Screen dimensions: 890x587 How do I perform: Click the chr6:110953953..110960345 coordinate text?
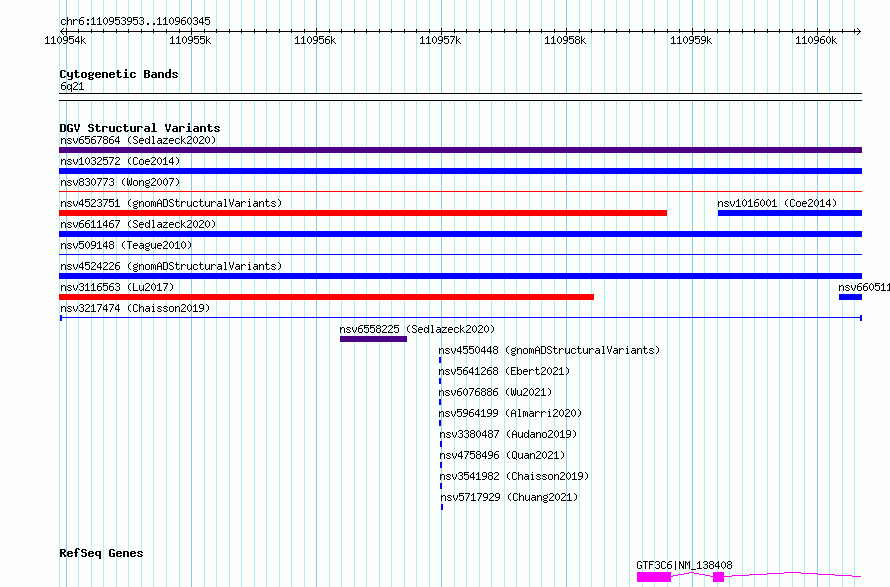click(x=135, y=21)
